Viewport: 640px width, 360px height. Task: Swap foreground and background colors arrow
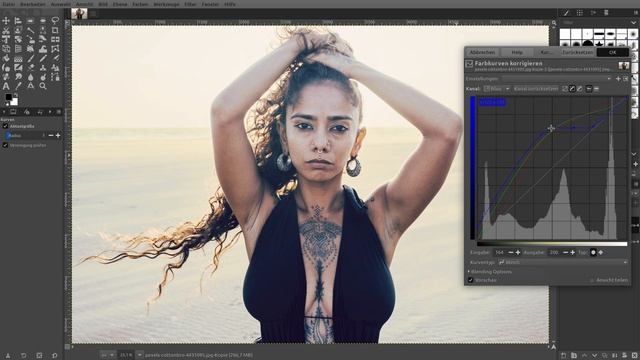[x=16, y=95]
